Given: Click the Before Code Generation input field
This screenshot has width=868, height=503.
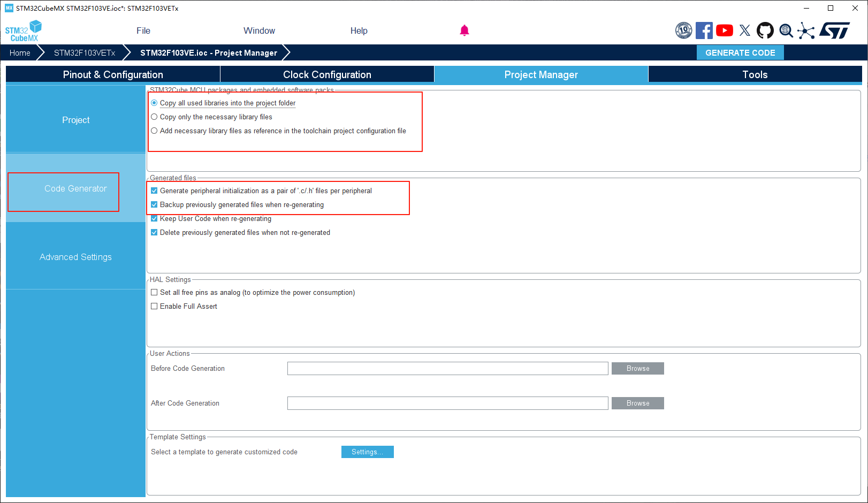Looking at the screenshot, I should pyautogui.click(x=447, y=369).
